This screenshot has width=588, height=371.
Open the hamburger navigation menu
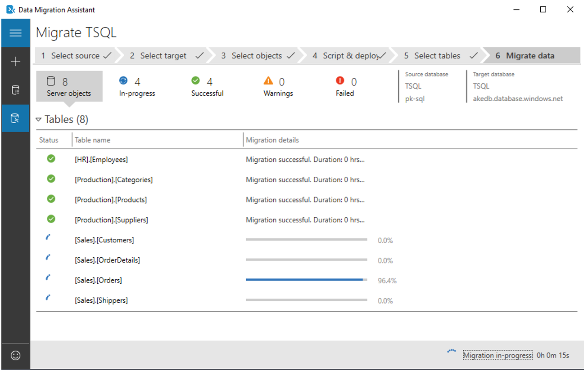point(16,33)
